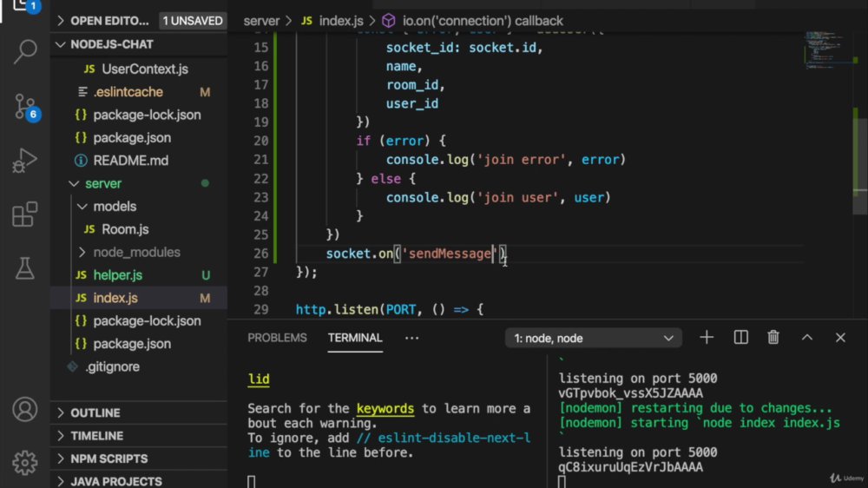Screen dimensions: 868x488
Task: Collapse the NODEJS-CHAT folder section
Action: [105, 44]
